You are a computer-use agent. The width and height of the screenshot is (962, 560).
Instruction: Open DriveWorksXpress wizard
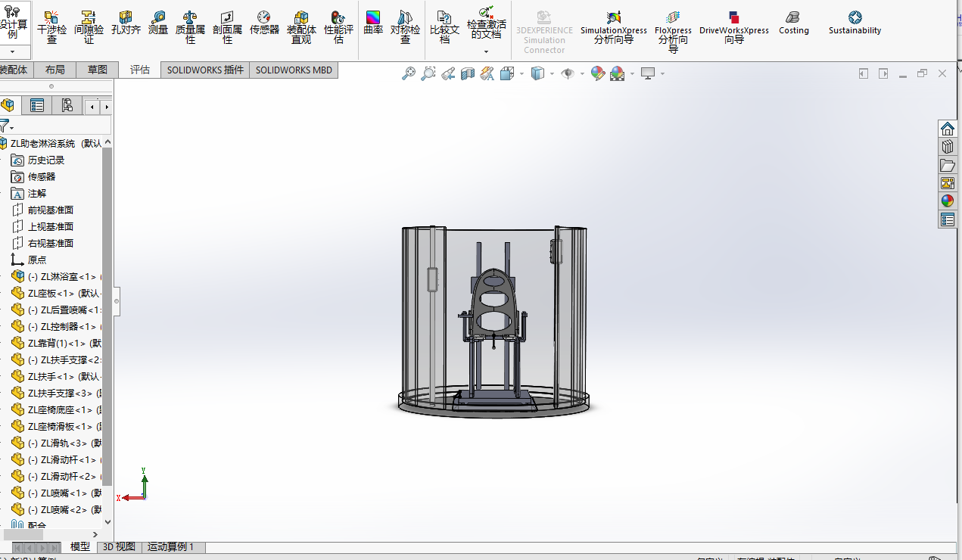(x=734, y=27)
